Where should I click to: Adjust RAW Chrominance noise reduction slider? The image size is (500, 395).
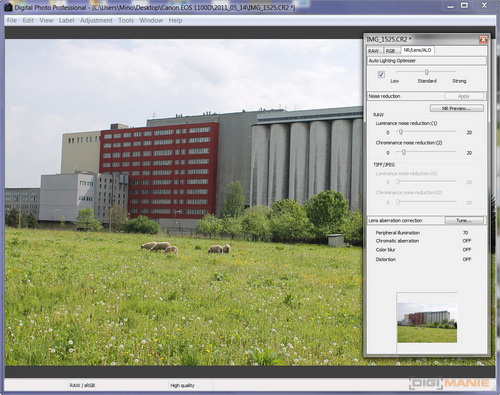[x=404, y=152]
